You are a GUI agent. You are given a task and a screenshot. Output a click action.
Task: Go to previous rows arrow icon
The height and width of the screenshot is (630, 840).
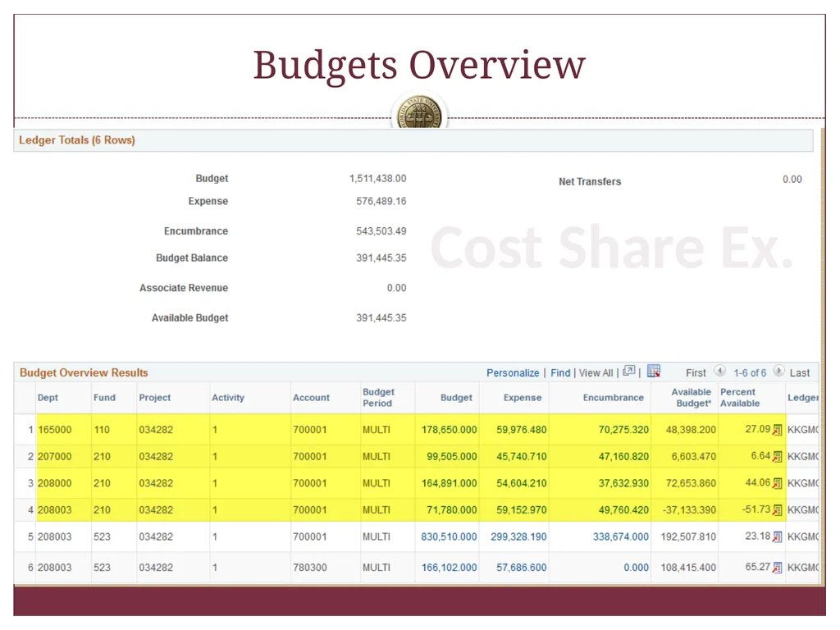coord(720,371)
